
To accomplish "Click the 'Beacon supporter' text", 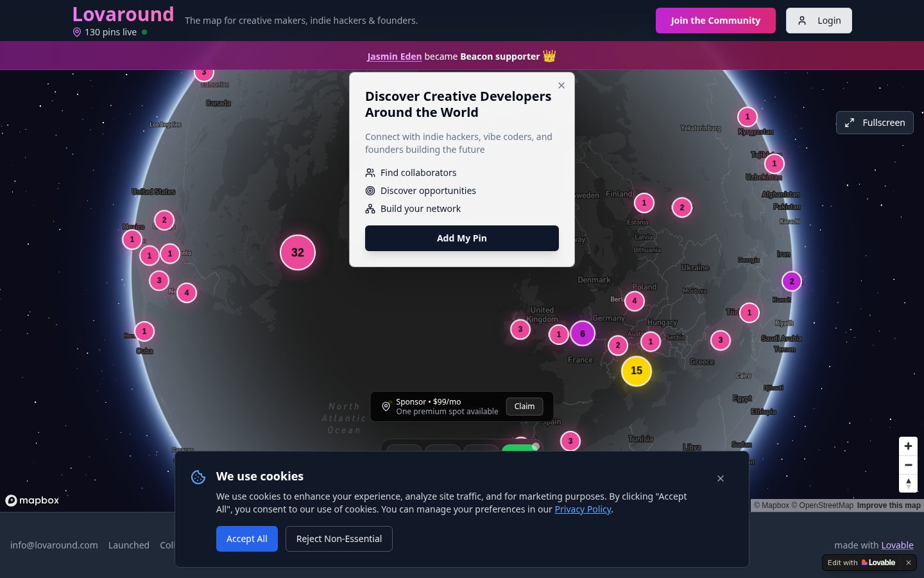I will 500,57.
